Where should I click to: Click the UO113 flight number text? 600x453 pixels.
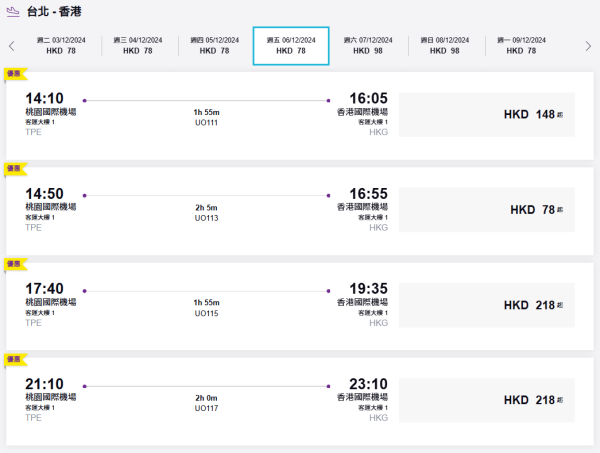206,217
